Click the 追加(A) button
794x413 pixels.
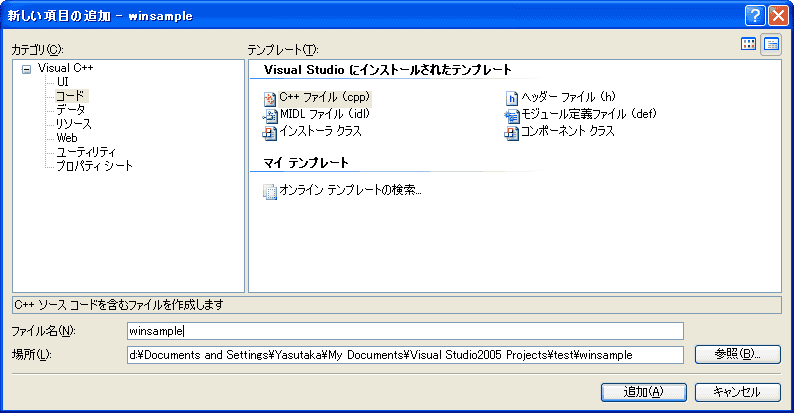[x=644, y=392]
